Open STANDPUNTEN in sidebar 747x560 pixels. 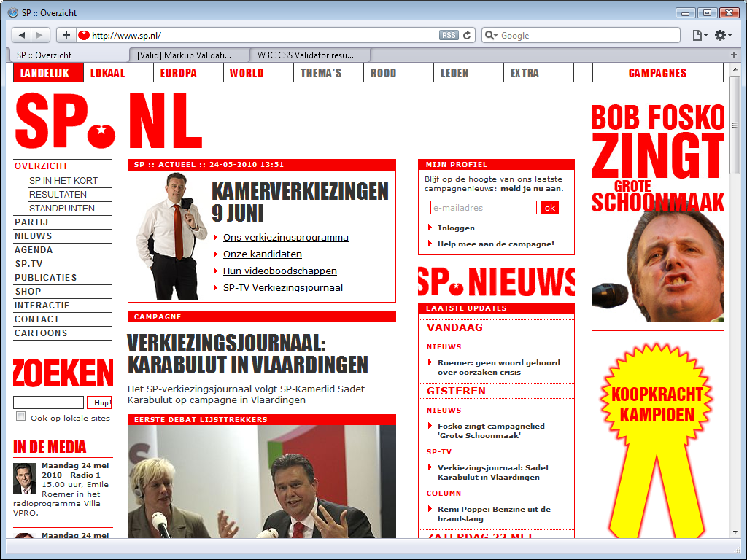point(62,208)
